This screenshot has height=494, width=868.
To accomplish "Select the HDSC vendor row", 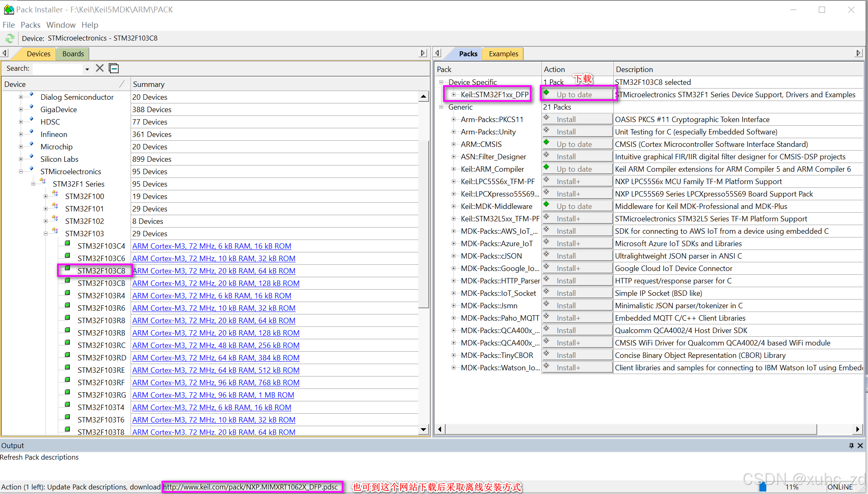I will click(50, 122).
